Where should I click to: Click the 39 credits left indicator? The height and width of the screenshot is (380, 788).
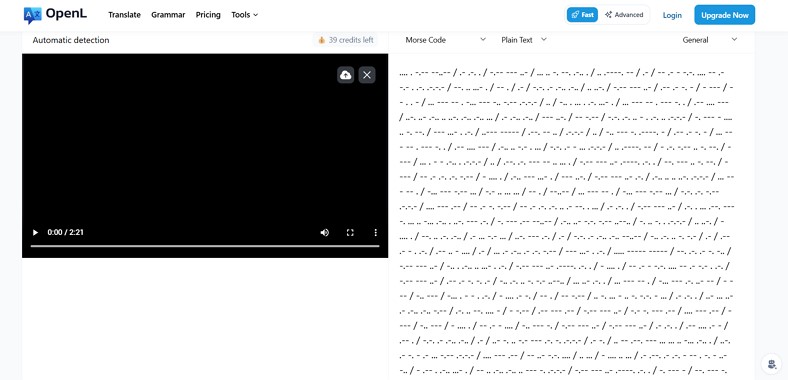coord(345,40)
